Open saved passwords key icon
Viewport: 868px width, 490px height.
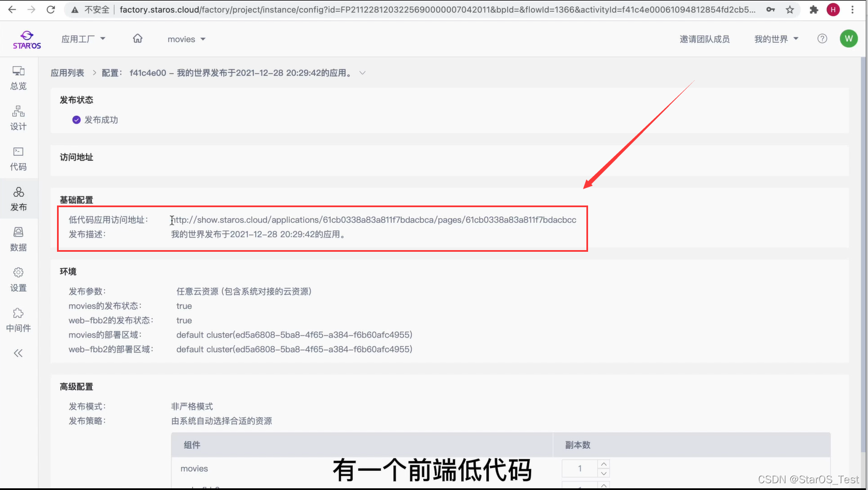coord(771,10)
